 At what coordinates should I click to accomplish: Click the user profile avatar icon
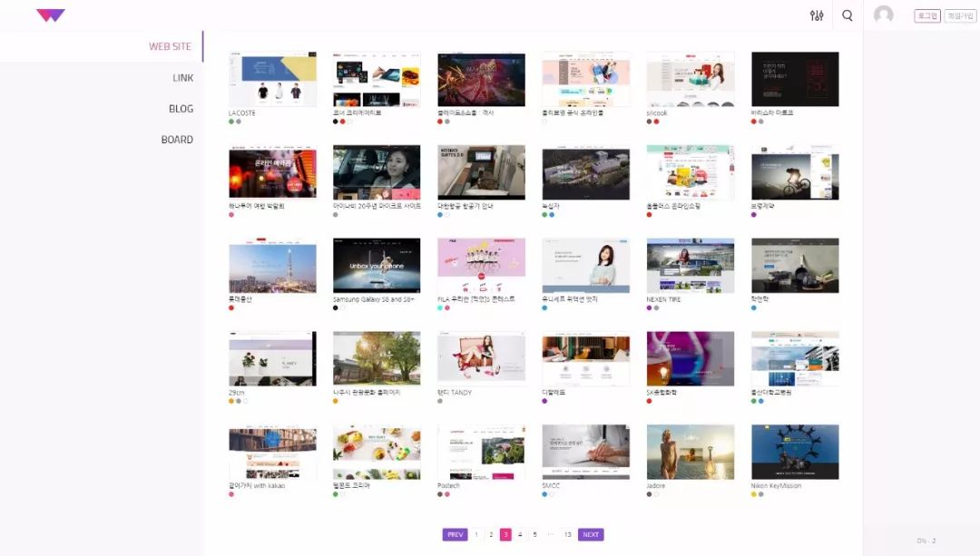click(x=883, y=15)
